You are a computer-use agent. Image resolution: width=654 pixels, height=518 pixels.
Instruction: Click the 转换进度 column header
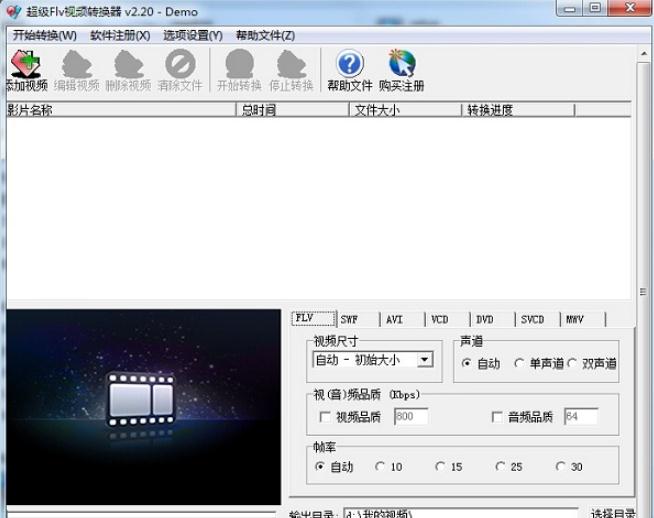(518, 110)
